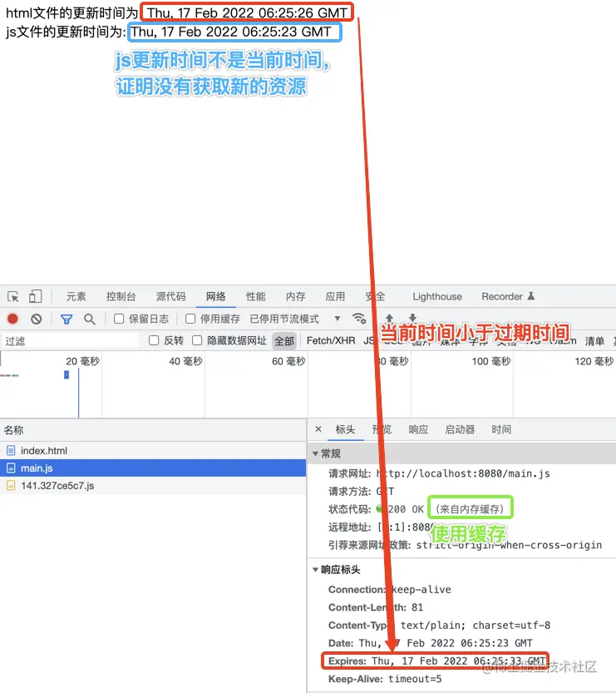
Task: Open the 性能 tab
Action: (256, 296)
